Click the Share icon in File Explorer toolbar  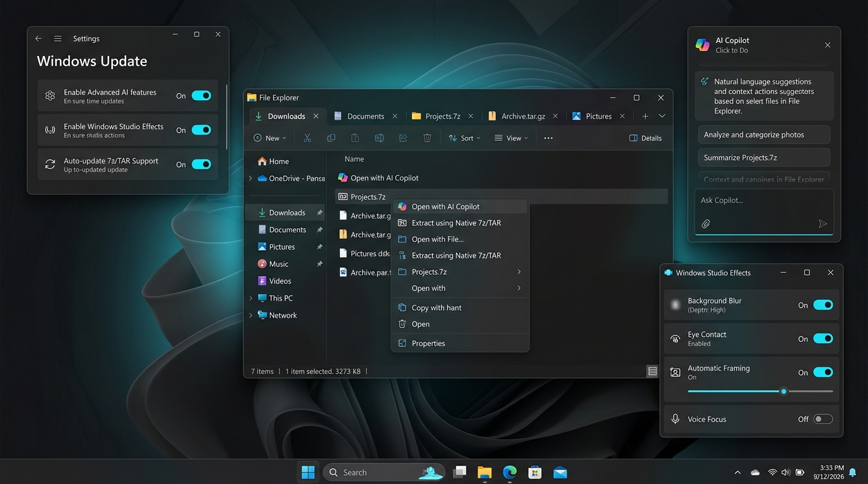coord(403,138)
